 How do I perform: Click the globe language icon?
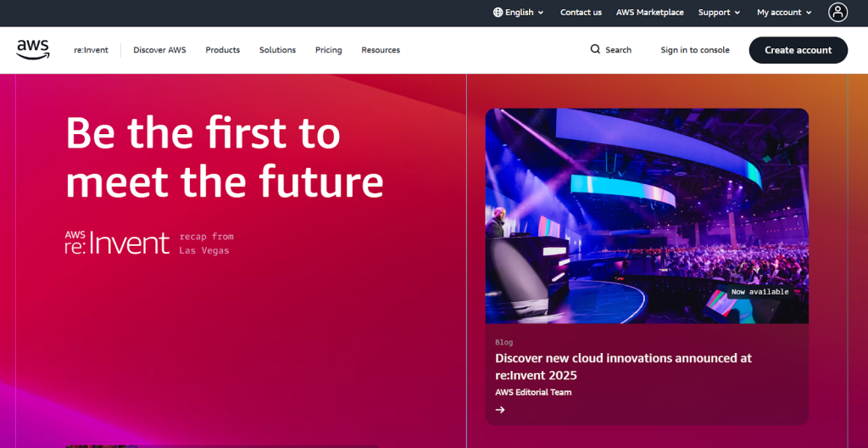pos(498,13)
